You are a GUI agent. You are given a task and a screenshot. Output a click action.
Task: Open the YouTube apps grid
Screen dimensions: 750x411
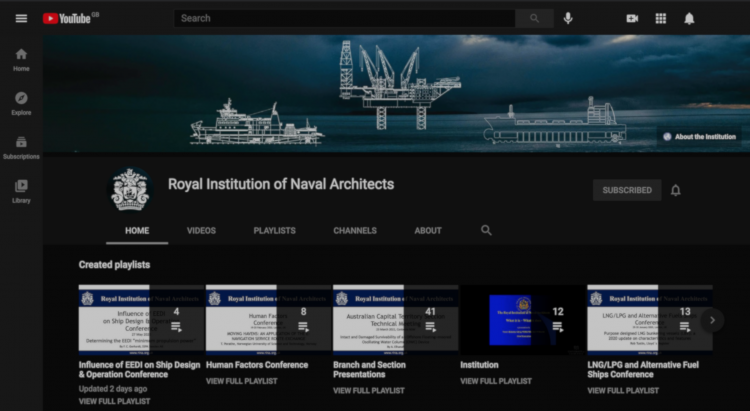(x=660, y=18)
